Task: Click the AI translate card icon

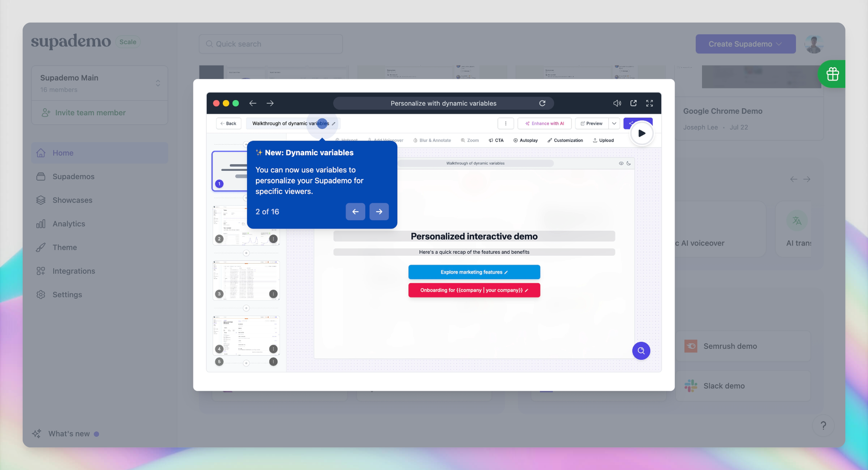Action: [x=797, y=221]
